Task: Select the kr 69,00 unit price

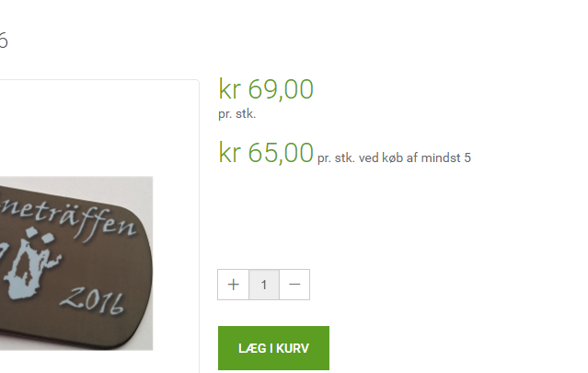Action: pos(266,89)
